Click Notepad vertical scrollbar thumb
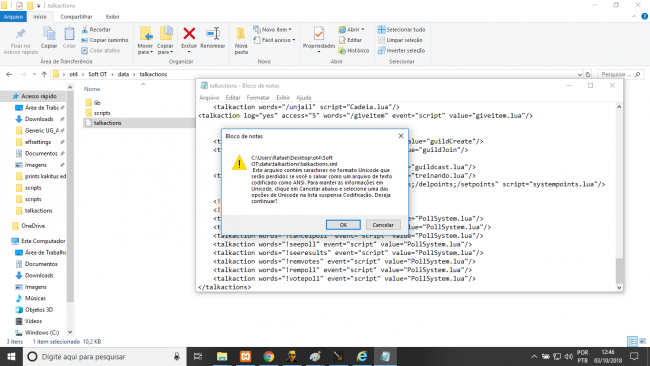Screen dimensions: 650x366 pyautogui.click(x=619, y=270)
